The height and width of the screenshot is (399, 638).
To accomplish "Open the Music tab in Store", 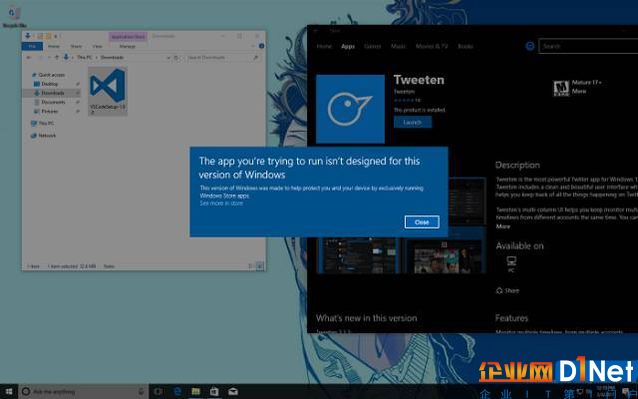I will point(398,46).
